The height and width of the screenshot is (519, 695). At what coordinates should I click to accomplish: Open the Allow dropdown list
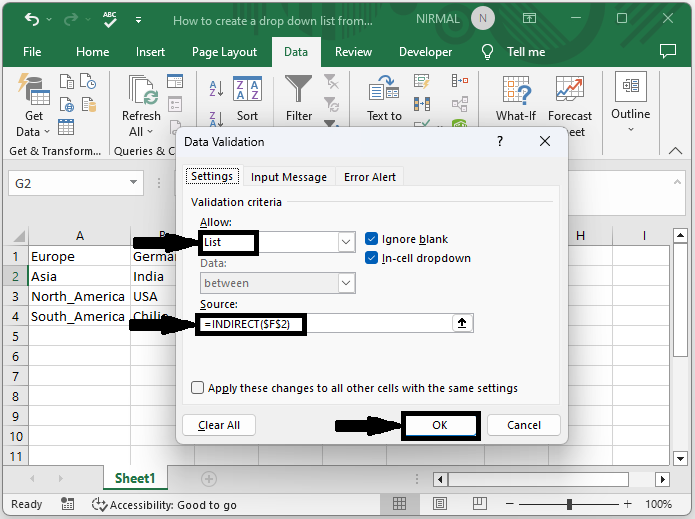346,242
